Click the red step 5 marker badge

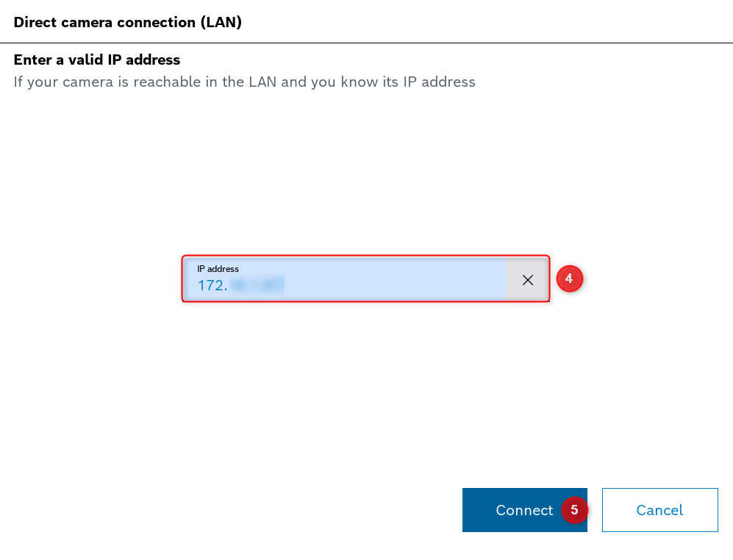(x=574, y=510)
